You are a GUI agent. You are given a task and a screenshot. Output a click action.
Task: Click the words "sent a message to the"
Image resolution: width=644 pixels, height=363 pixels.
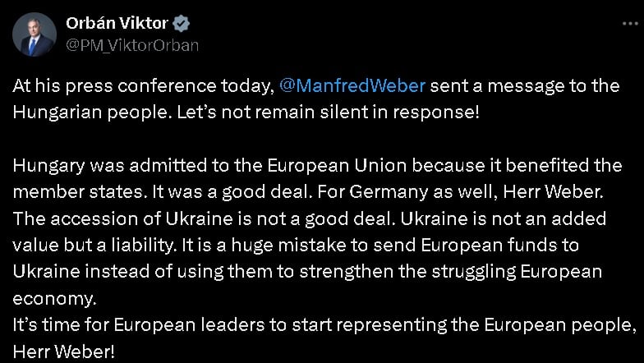(x=525, y=86)
